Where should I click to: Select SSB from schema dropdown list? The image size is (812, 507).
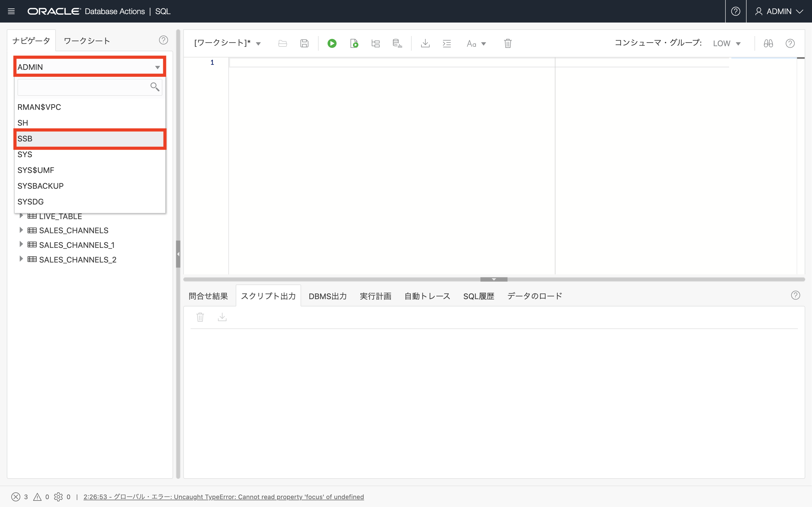[90, 139]
